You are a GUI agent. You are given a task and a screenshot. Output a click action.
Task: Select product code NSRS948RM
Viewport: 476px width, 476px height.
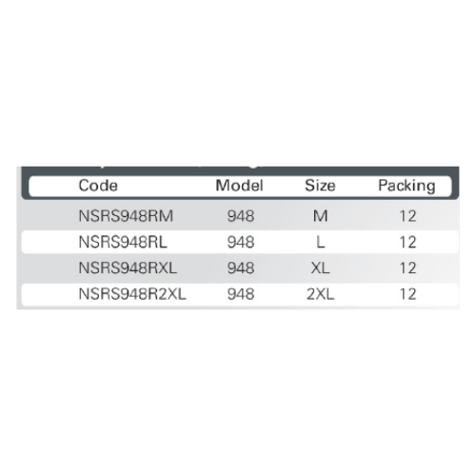pyautogui.click(x=126, y=216)
